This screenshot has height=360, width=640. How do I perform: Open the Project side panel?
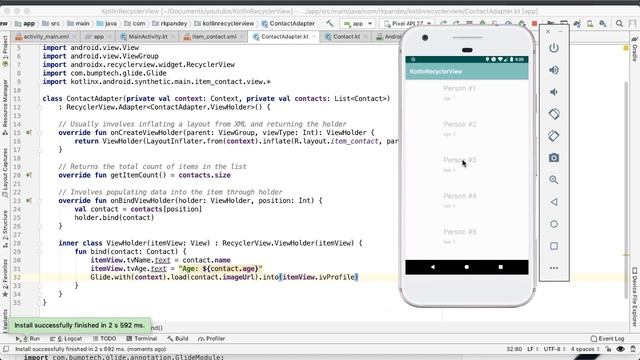[5, 51]
